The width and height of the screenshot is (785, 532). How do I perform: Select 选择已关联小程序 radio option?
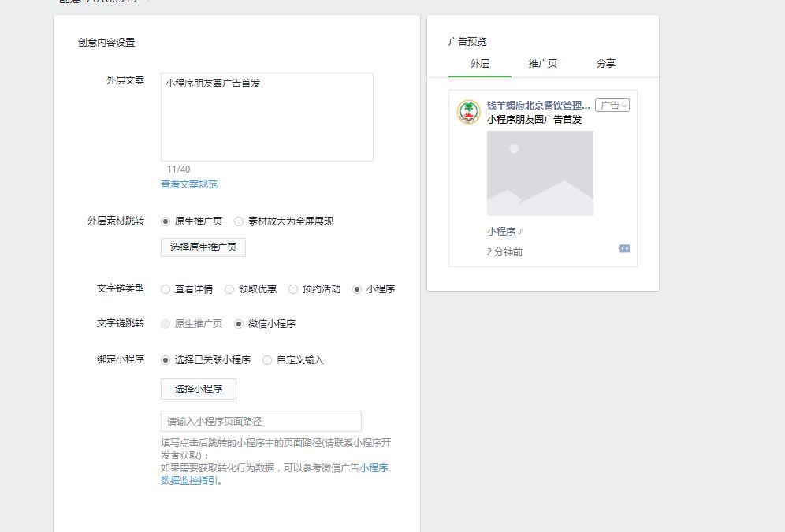166,360
